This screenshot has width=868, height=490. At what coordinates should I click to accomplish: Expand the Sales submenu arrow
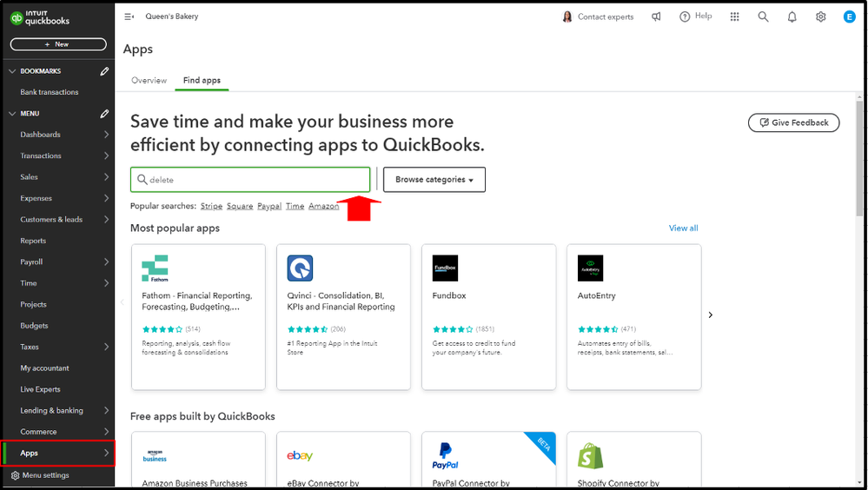tap(106, 177)
